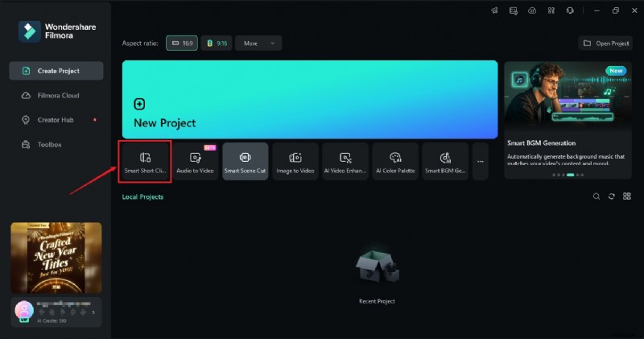Select the 16:9 aspect ratio option
644x339 pixels.
pyautogui.click(x=182, y=43)
